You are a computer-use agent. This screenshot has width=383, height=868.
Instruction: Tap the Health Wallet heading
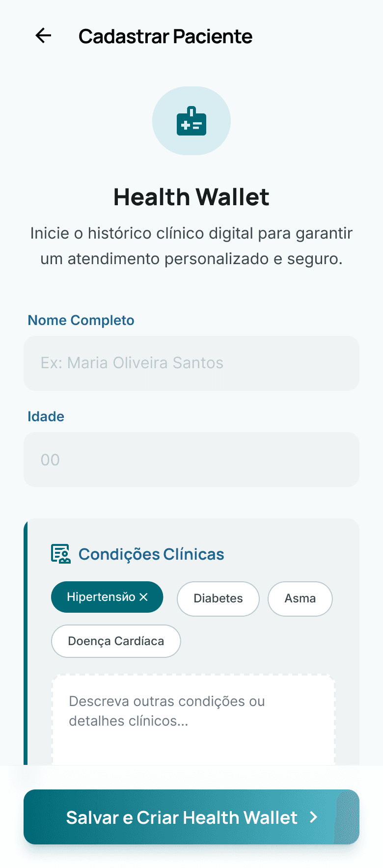pyautogui.click(x=191, y=197)
